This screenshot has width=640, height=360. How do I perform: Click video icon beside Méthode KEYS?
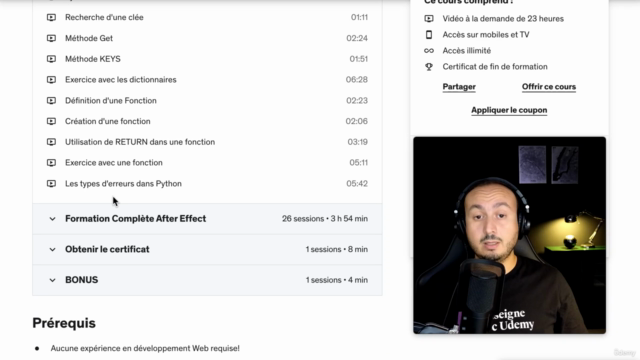click(x=51, y=59)
